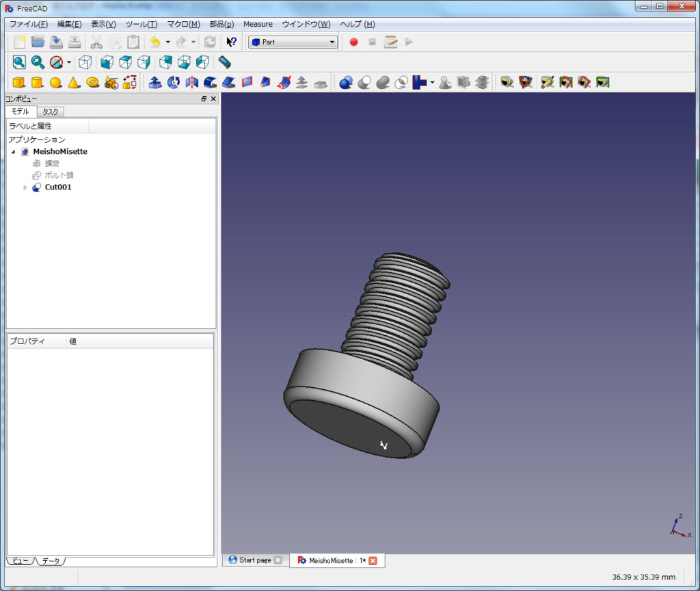Open the ウインドウ(W) menu
The width and height of the screenshot is (700, 591).
(306, 24)
